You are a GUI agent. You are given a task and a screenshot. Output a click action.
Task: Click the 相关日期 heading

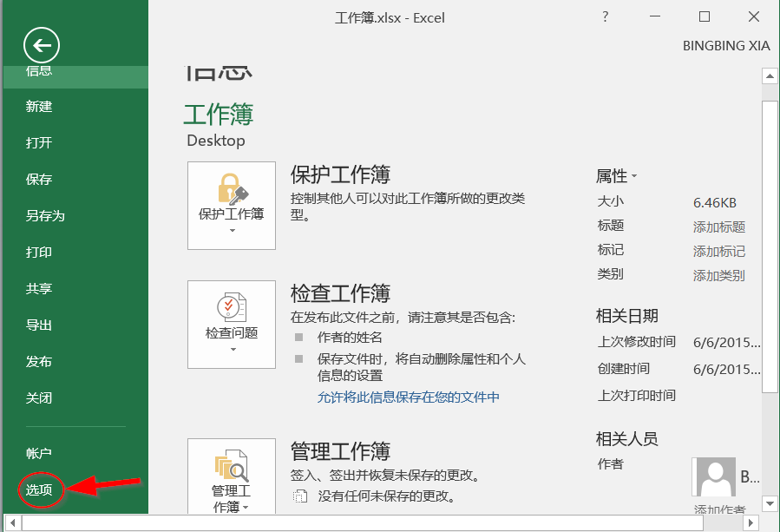pos(626,316)
